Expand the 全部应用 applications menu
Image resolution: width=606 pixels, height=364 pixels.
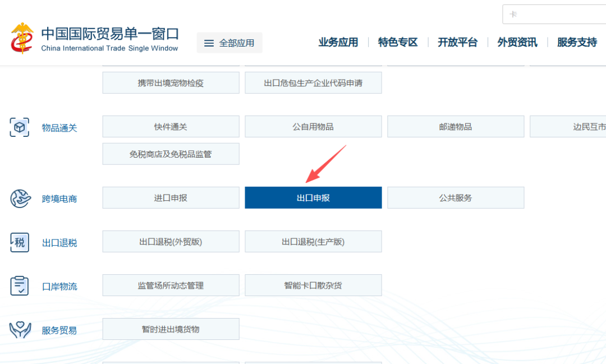[229, 42]
